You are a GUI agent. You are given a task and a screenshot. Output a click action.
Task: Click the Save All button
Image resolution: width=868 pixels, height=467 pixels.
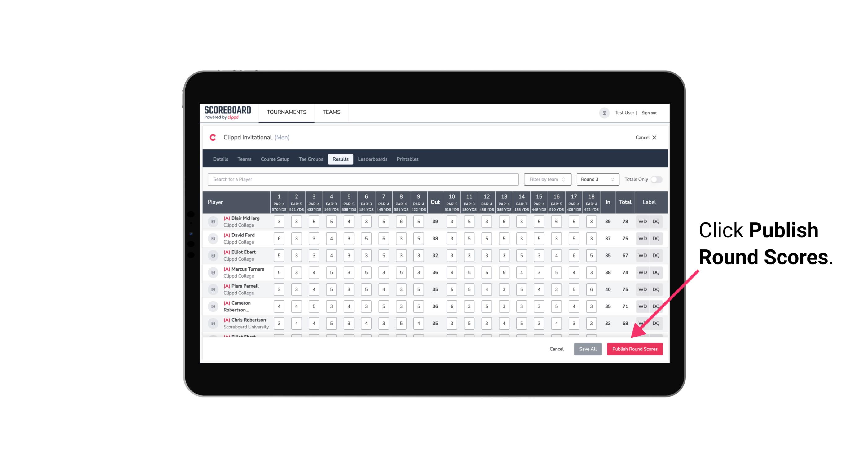pos(588,349)
